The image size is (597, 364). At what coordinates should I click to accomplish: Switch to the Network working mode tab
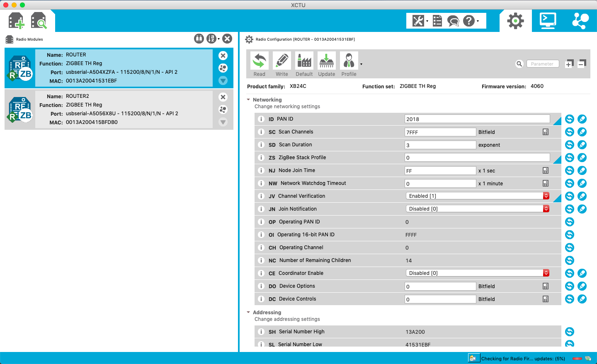coord(580,21)
